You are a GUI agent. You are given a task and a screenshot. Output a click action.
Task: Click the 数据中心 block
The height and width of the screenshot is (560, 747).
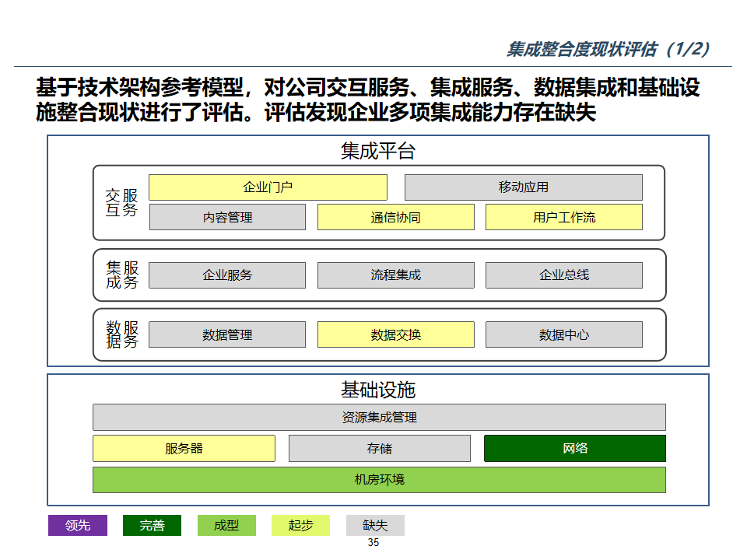click(564, 334)
